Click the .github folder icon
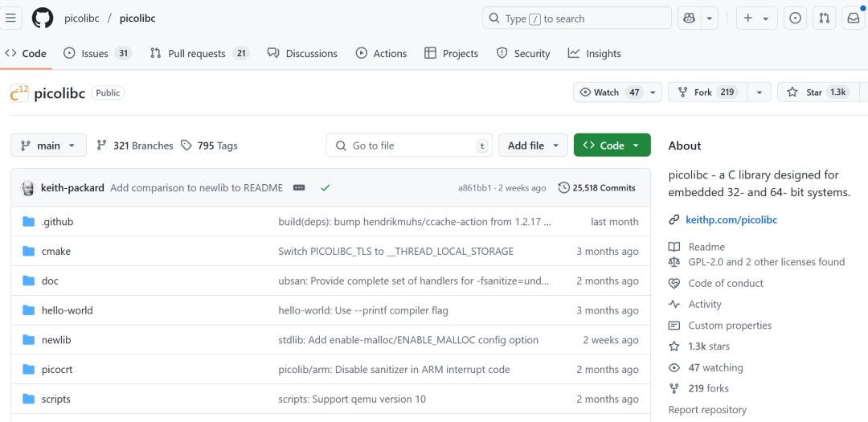Image resolution: width=868 pixels, height=422 pixels. pos(29,222)
